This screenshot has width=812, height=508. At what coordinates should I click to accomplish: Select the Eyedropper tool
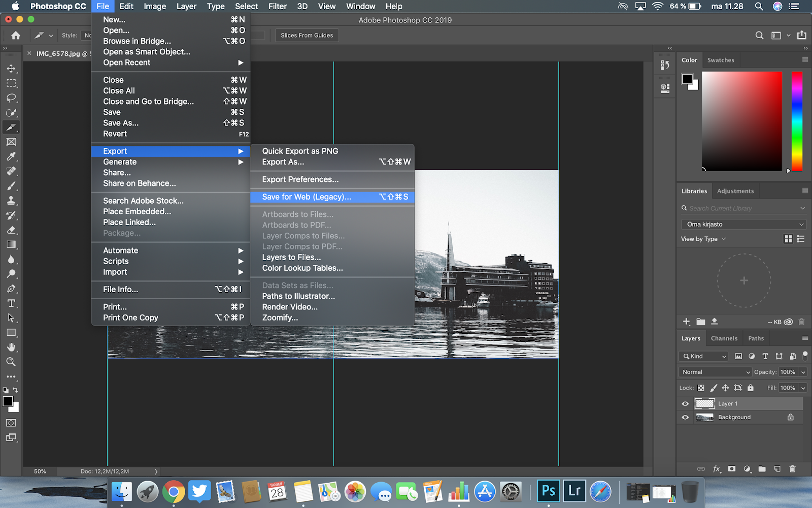coord(11,156)
